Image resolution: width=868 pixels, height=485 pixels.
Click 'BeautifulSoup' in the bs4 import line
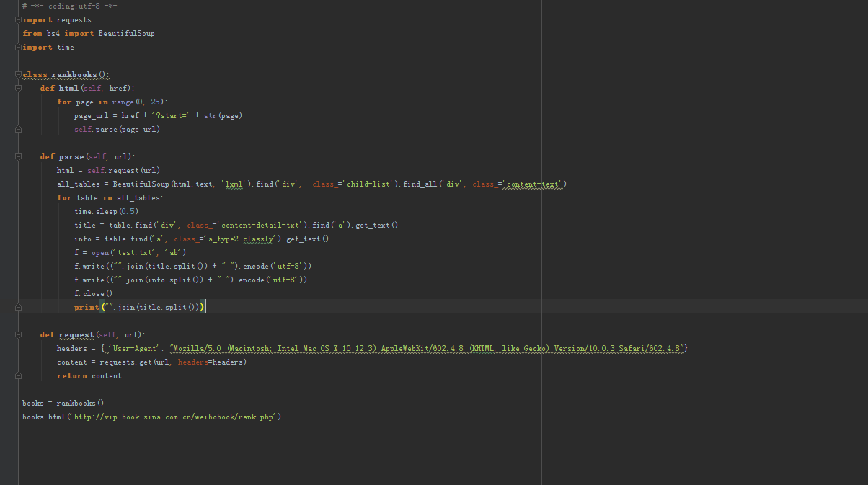pyautogui.click(x=126, y=33)
